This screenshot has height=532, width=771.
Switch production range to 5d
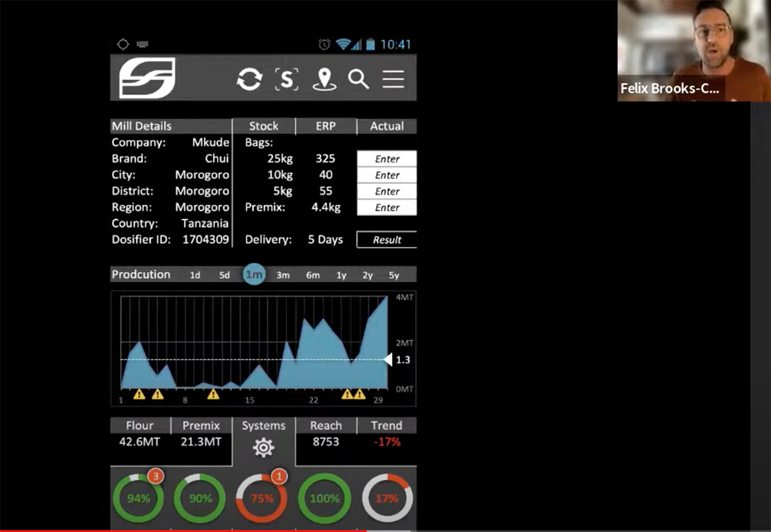click(x=224, y=275)
